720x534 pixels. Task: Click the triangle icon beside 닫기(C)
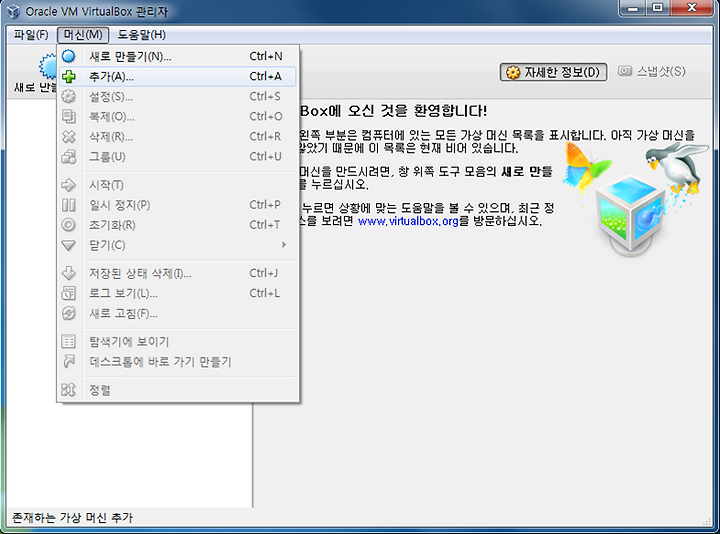[68, 245]
